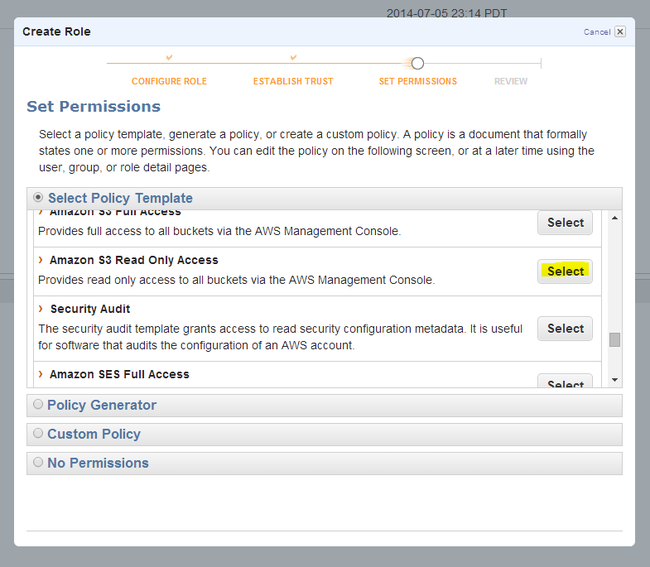Click the Establish Trust step checkmark

293,58
